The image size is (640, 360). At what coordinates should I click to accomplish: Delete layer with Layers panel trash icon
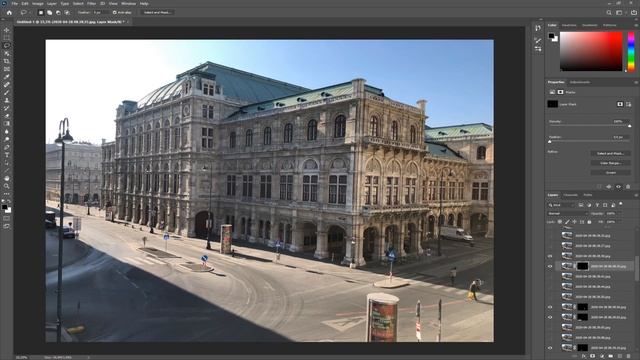[629, 356]
